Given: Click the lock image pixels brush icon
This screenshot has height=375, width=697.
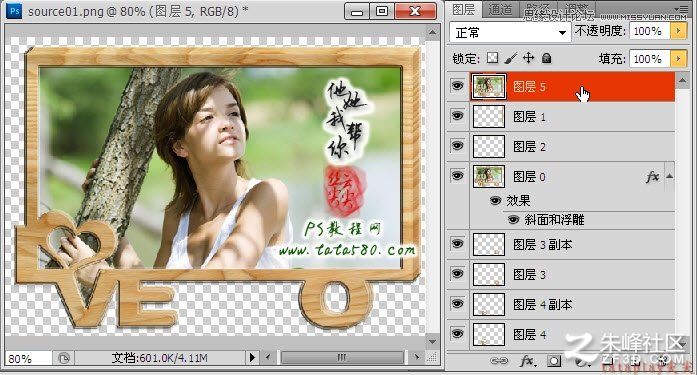Looking at the screenshot, I should click(x=511, y=58).
